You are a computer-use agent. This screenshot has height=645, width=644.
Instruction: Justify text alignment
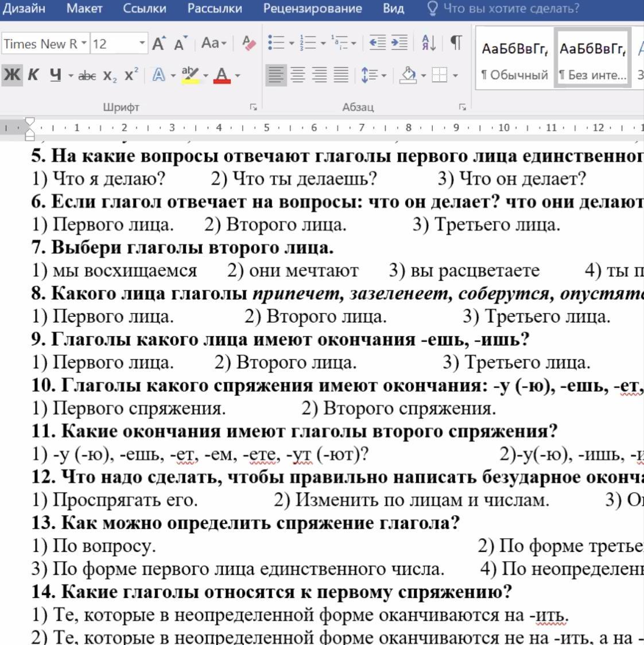coord(341,75)
